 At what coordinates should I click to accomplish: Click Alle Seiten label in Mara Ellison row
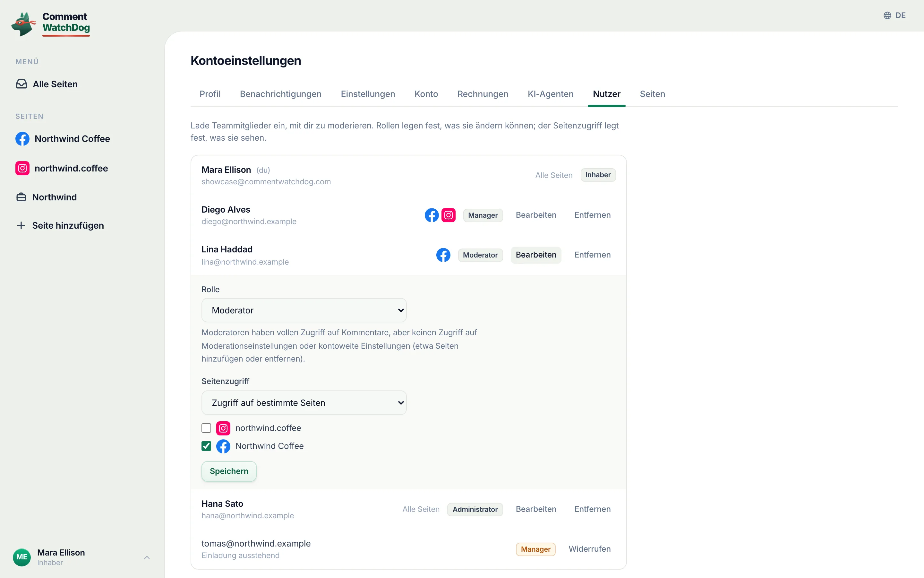pyautogui.click(x=554, y=175)
